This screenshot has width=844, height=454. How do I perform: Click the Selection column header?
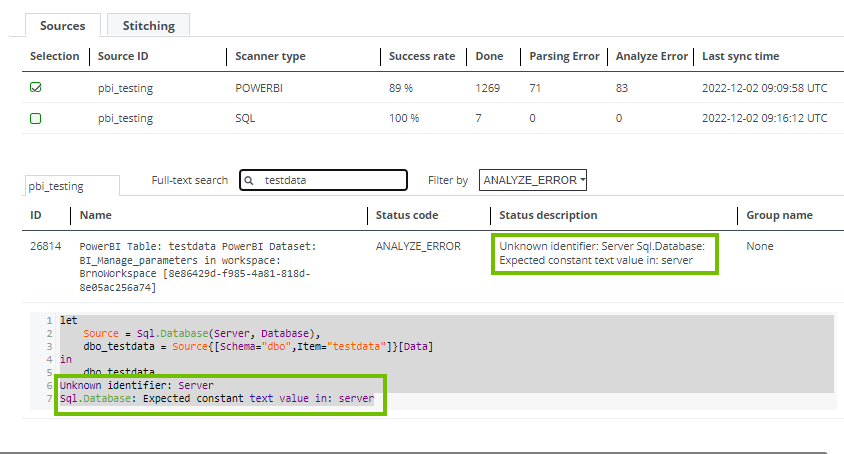[54, 56]
